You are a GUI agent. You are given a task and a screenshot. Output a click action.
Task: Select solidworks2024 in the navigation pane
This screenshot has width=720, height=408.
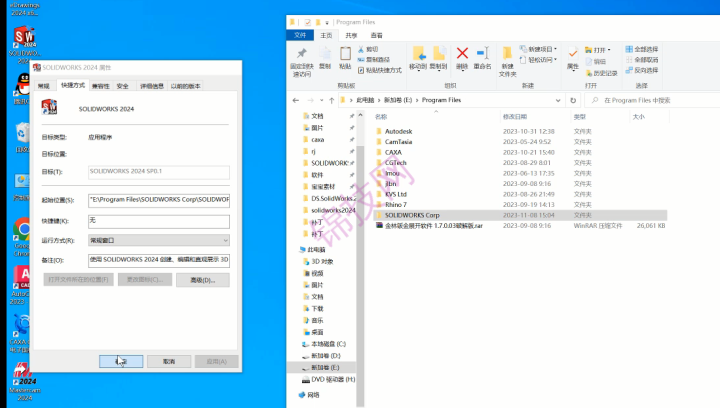tap(332, 210)
